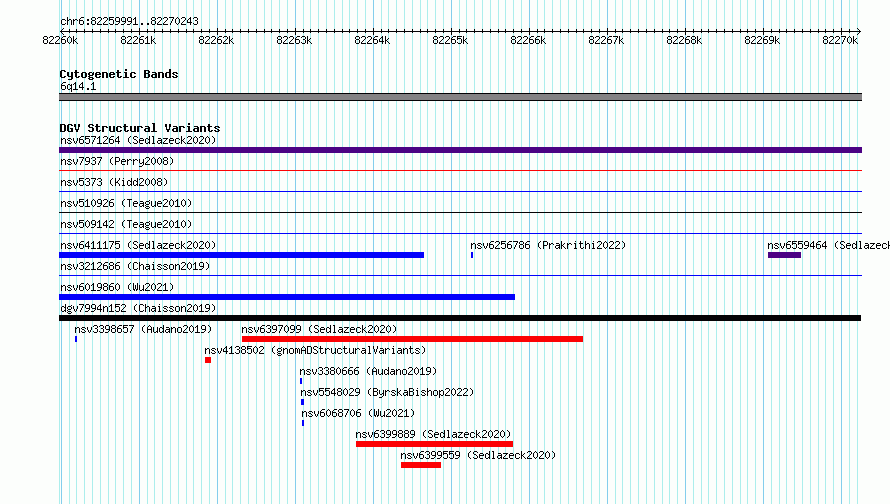This screenshot has width=890, height=504.
Task: Select the gray 6q14.1 cytogenetic band bar
Action: (x=460, y=97)
